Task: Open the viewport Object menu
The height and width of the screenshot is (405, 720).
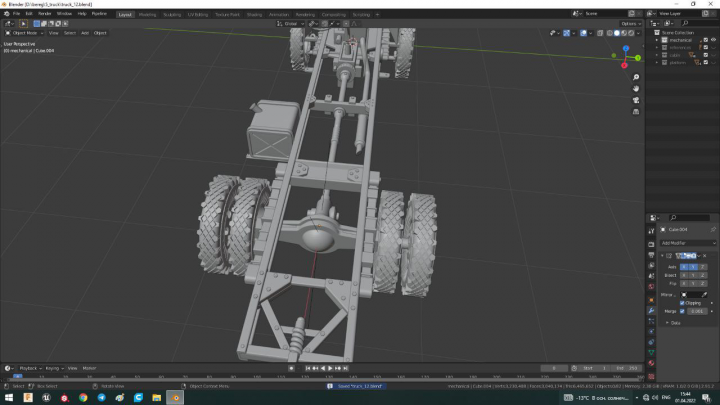Action: [100, 33]
